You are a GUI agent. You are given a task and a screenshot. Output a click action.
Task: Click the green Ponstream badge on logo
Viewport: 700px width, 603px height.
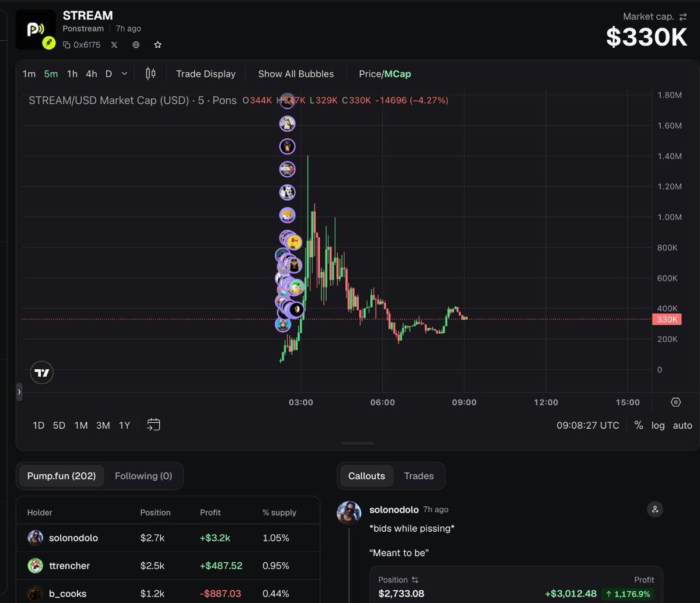coord(50,43)
